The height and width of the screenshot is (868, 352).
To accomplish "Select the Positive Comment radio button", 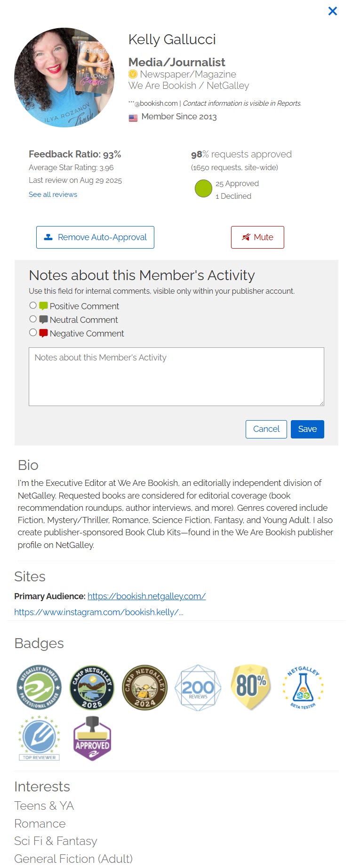I will (33, 305).
